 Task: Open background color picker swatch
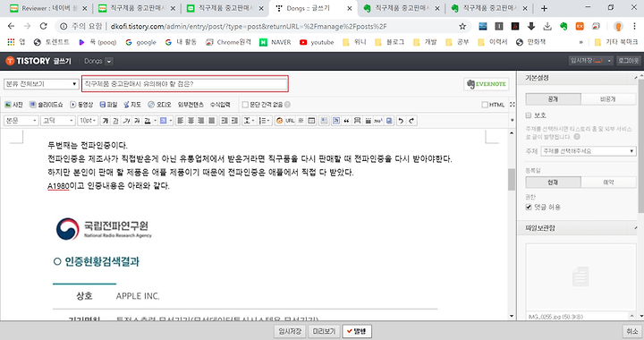[163, 121]
